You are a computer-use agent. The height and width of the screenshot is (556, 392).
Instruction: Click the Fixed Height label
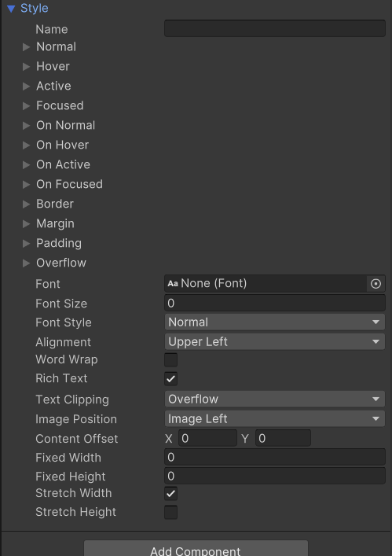[x=71, y=477]
